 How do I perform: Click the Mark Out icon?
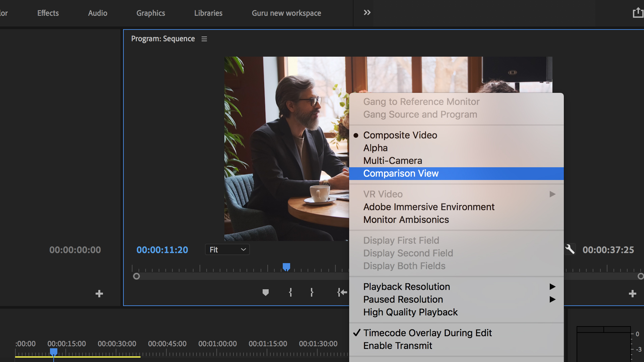click(312, 292)
